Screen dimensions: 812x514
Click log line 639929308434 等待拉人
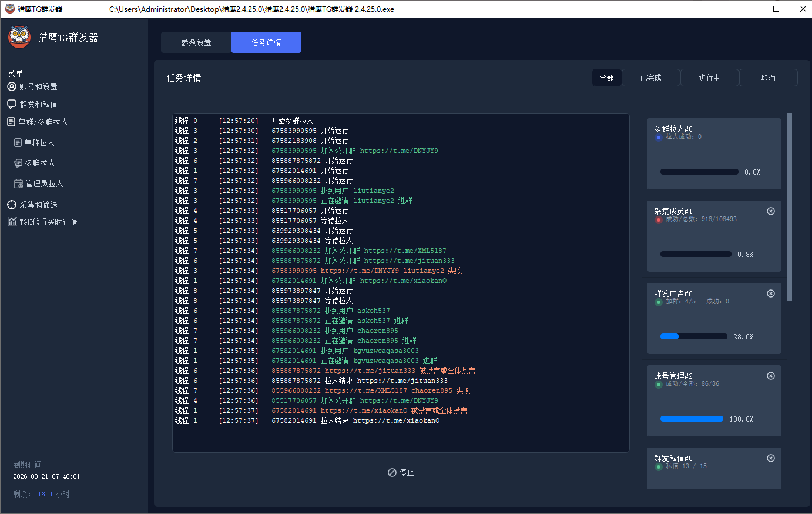pos(312,241)
